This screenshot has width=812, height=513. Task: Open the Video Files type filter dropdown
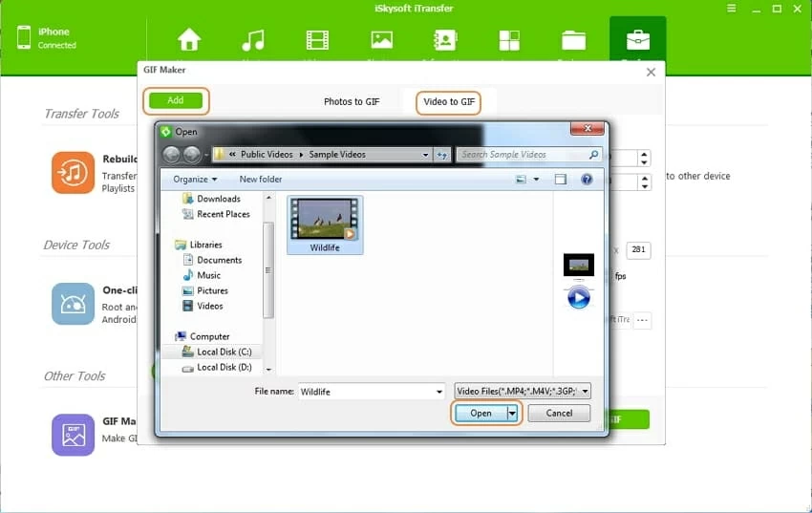[523, 391]
